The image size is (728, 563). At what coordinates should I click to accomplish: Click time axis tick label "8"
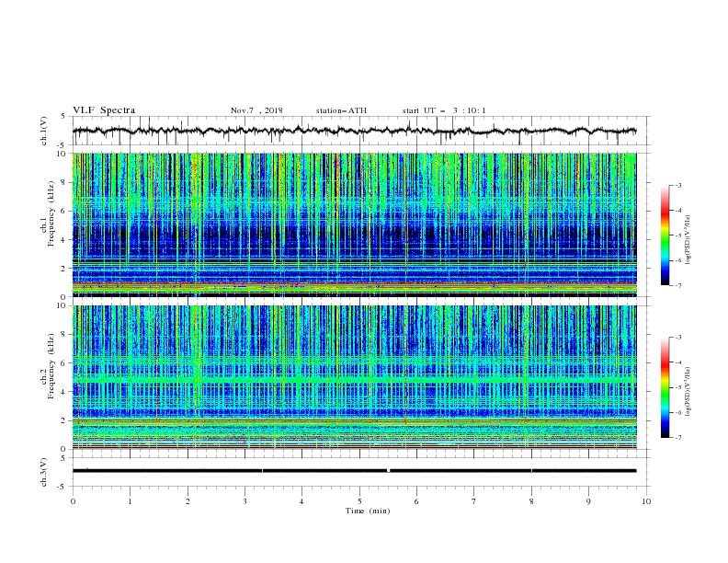pos(531,501)
